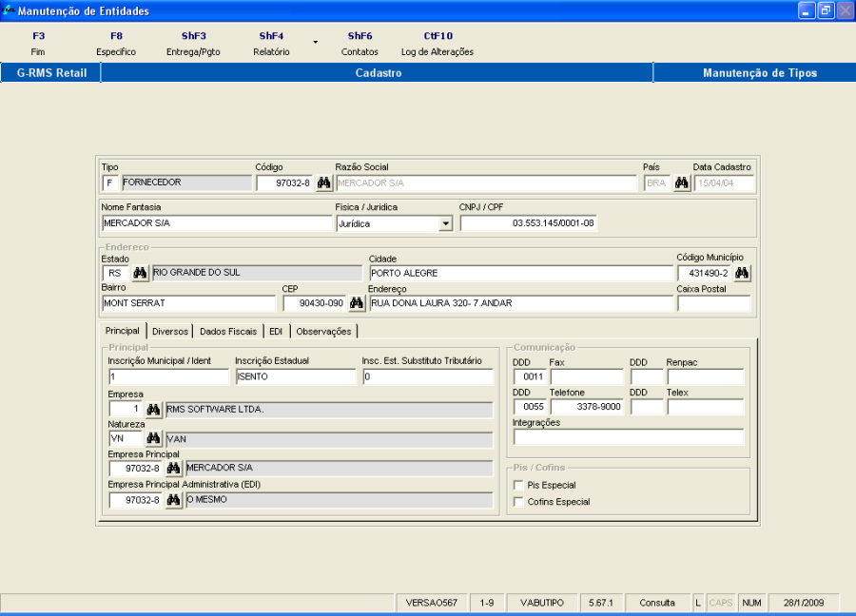Open ShF4 Relatório toolbar option
The height and width of the screenshot is (616, 856).
[x=271, y=44]
